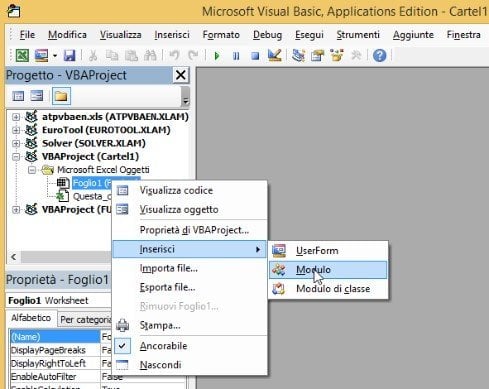Choose Importa file... from context menu
The width and height of the screenshot is (489, 389).
(190, 268)
